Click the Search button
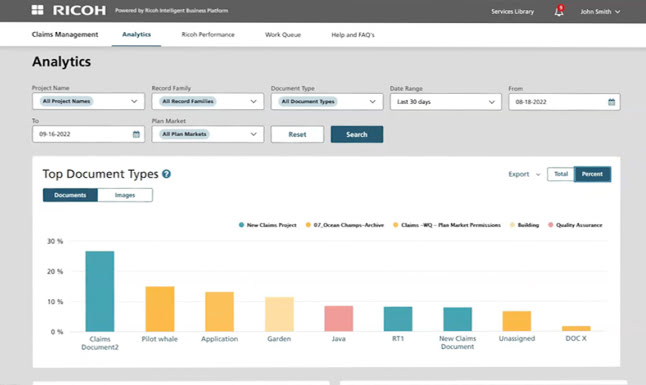 [x=356, y=134]
